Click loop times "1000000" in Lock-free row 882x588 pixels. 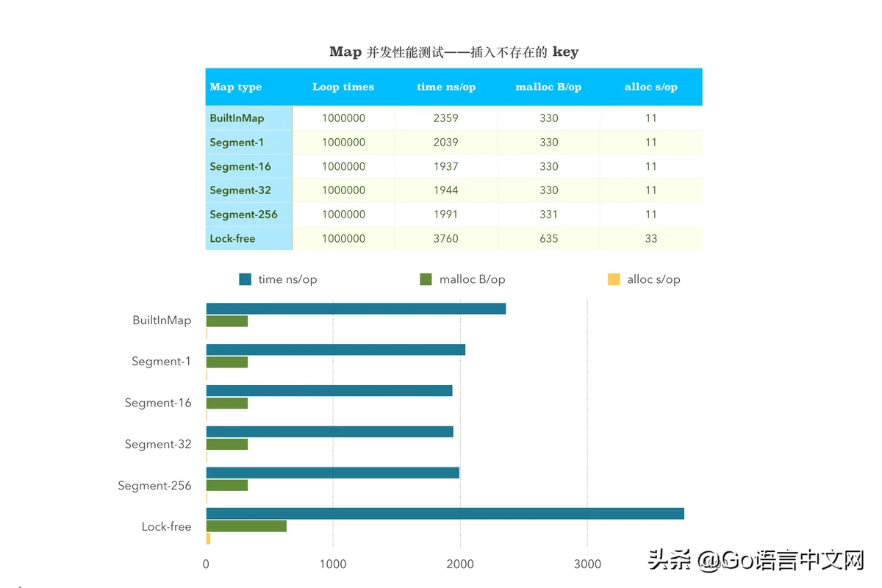click(343, 239)
